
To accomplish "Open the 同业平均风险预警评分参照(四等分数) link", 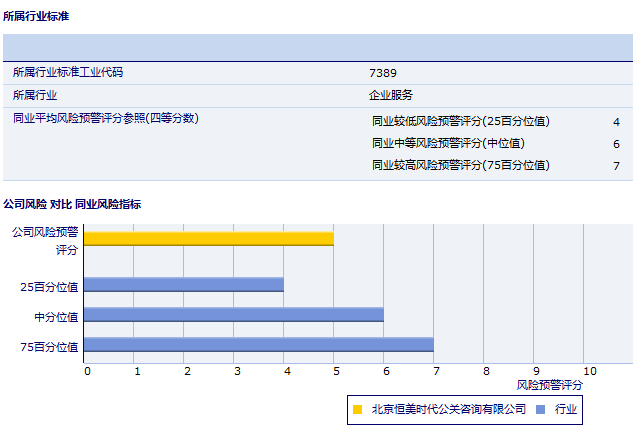I will (x=106, y=119).
